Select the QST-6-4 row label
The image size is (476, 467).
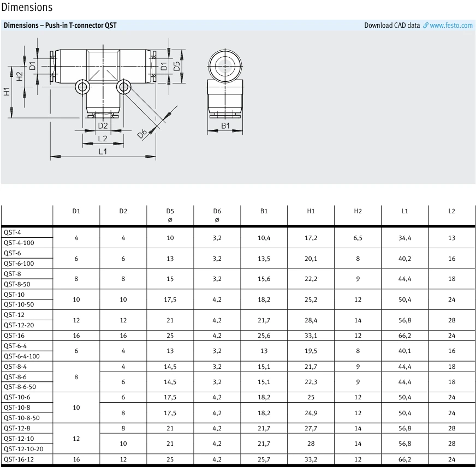15,346
